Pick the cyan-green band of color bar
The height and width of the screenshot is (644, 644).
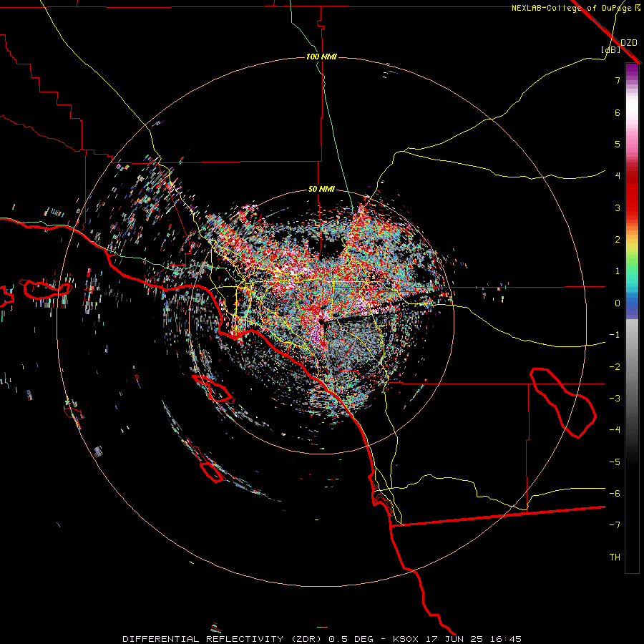pyautogui.click(x=632, y=277)
